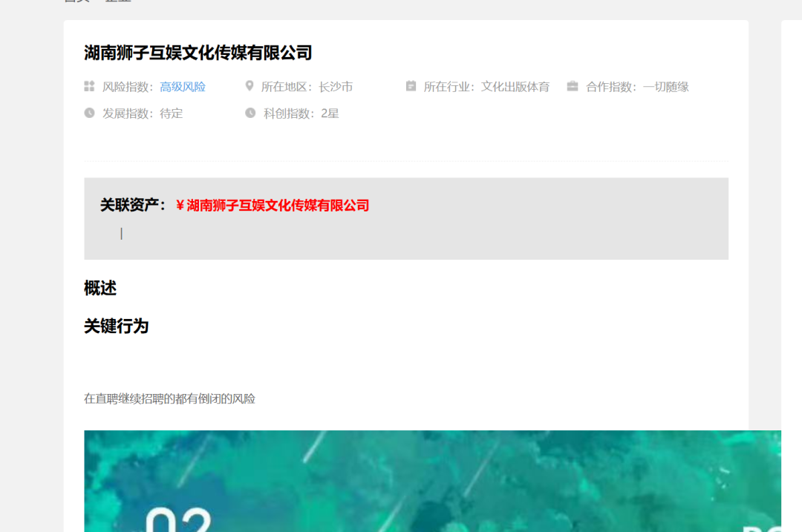Open the 湖南狮子互娱文化传媒有限公司 asset link
Screen dimensions: 802x532
(x=278, y=206)
